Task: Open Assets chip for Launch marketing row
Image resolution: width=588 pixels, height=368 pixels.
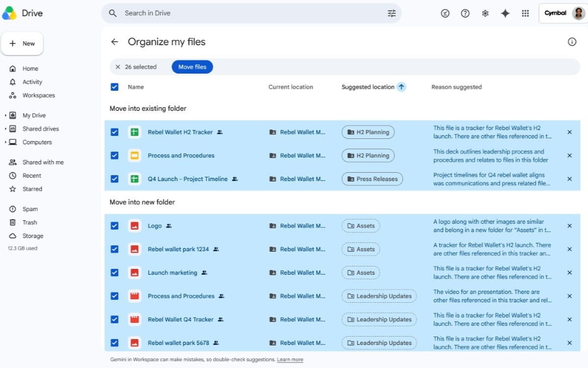Action: 361,273
